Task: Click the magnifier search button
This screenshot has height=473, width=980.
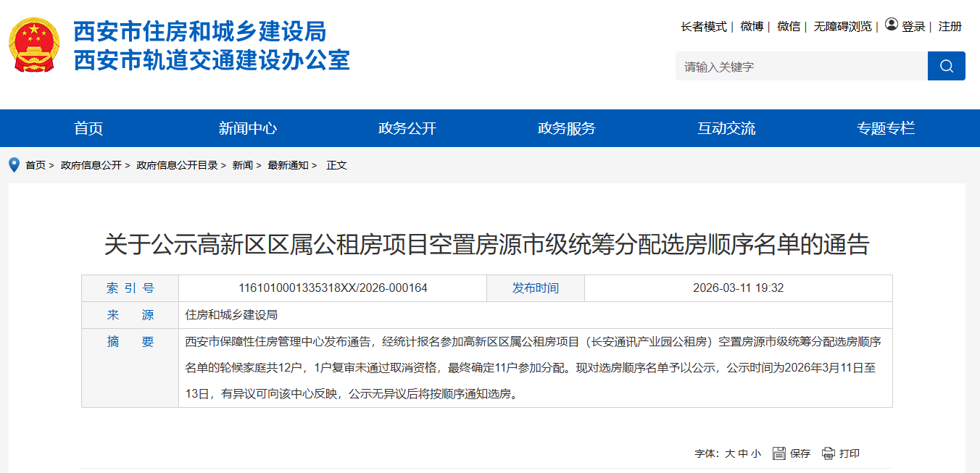Action: click(946, 66)
